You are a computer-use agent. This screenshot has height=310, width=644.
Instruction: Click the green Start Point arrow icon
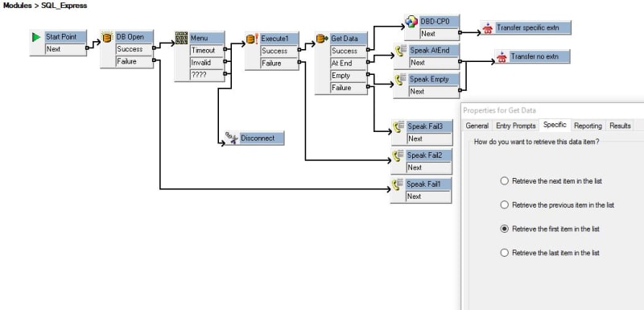[x=36, y=37]
